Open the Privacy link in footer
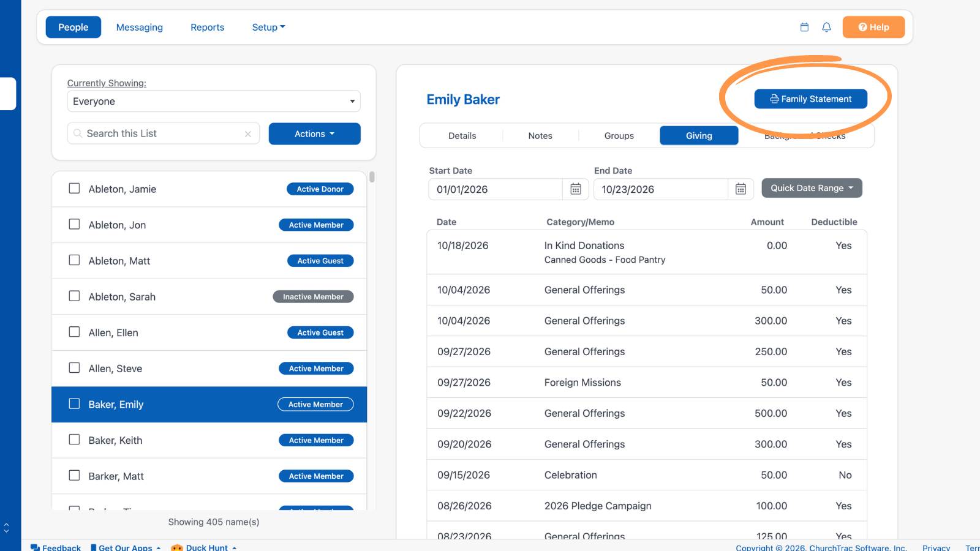The height and width of the screenshot is (551, 980). (936, 547)
